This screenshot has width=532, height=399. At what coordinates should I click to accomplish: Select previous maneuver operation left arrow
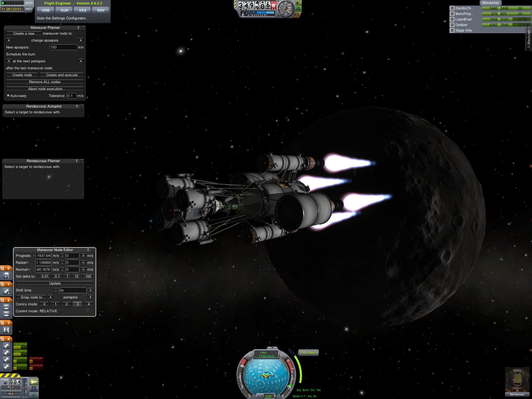(9, 40)
